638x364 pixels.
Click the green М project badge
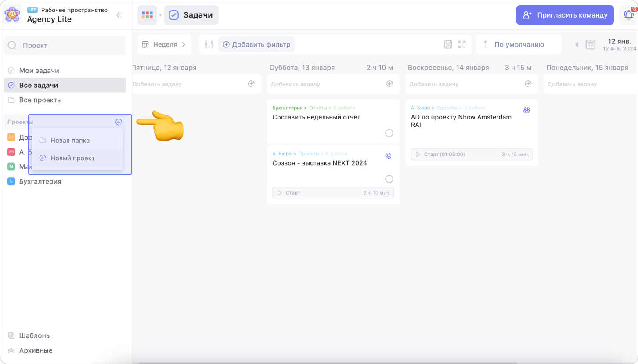[11, 166]
